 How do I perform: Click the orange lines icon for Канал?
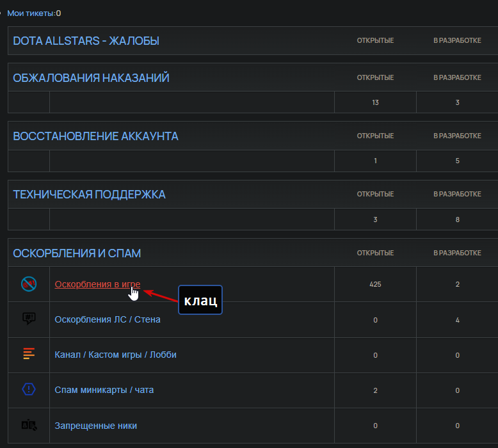pyautogui.click(x=29, y=354)
